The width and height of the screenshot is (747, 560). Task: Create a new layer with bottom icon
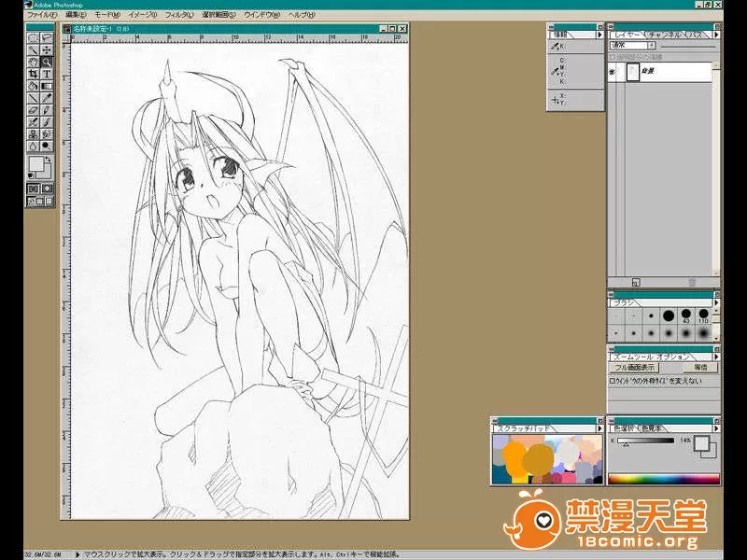pos(636,281)
